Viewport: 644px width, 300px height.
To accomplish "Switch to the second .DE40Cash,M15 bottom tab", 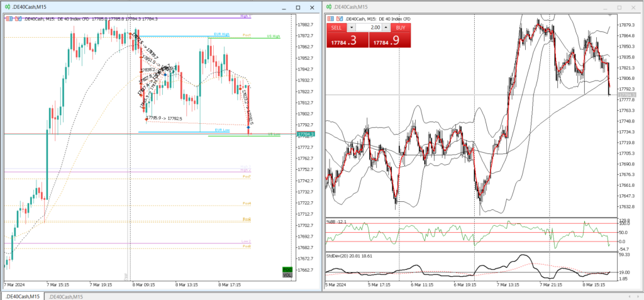I will pos(65,297).
